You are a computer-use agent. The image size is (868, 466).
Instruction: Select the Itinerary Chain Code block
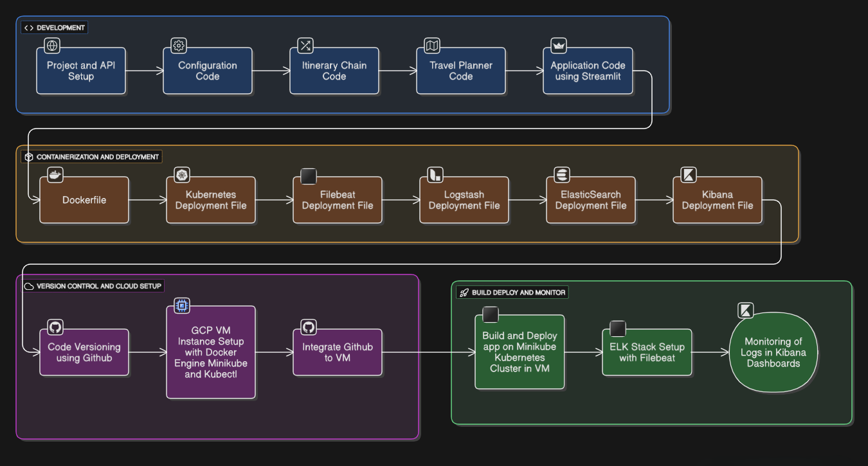pyautogui.click(x=334, y=71)
